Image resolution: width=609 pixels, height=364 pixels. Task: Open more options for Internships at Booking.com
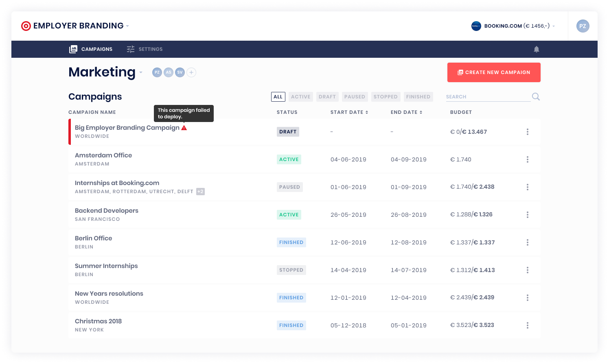528,187
